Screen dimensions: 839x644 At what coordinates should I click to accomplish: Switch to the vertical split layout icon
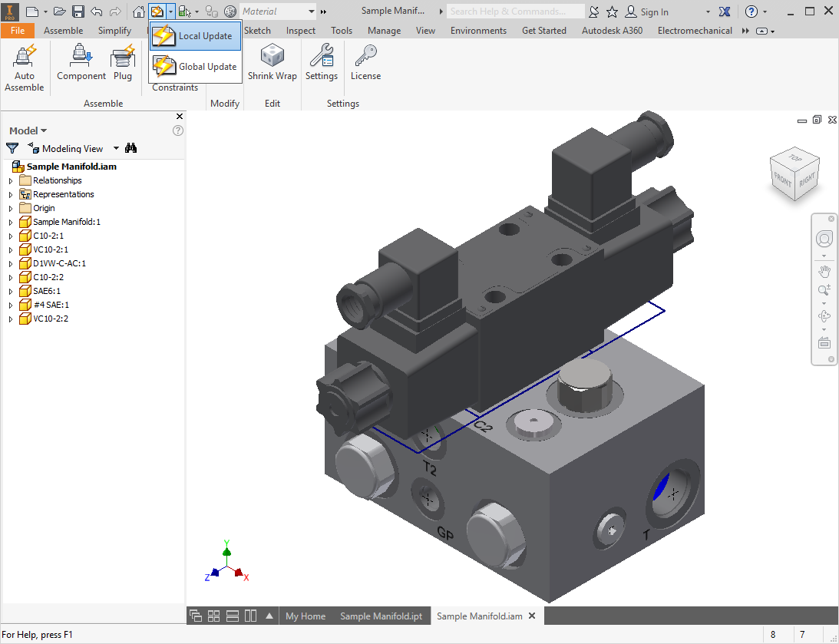(x=250, y=616)
